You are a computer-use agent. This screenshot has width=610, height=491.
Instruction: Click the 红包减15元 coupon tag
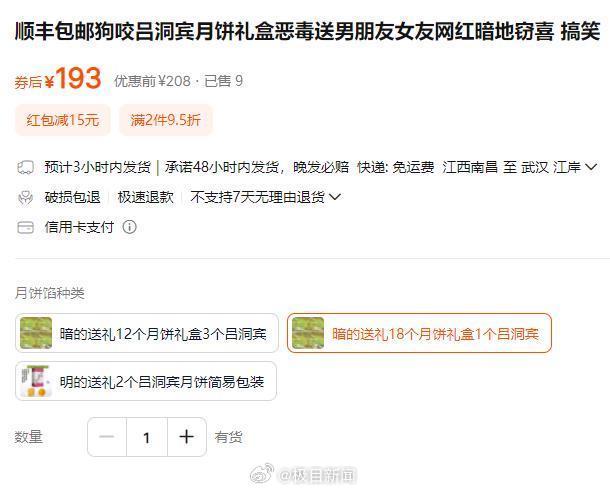63,120
